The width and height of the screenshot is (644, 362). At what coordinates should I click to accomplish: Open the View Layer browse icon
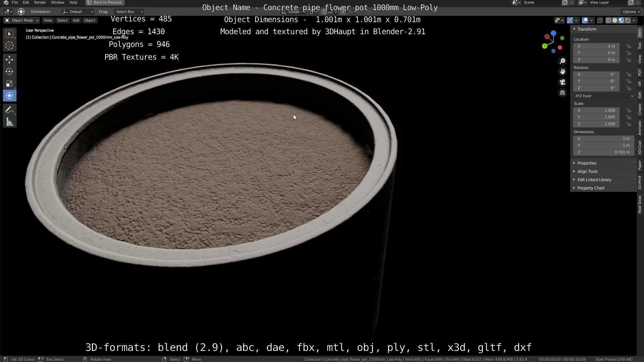[583, 2]
